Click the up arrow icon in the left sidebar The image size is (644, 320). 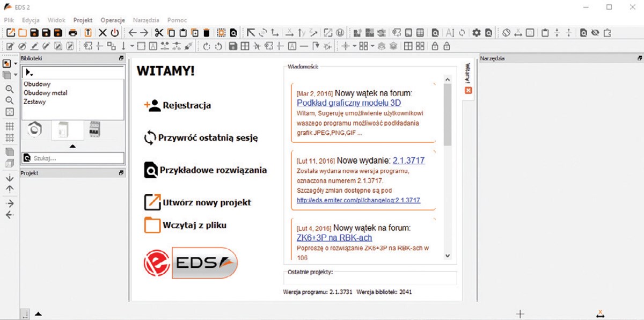[x=9, y=189]
